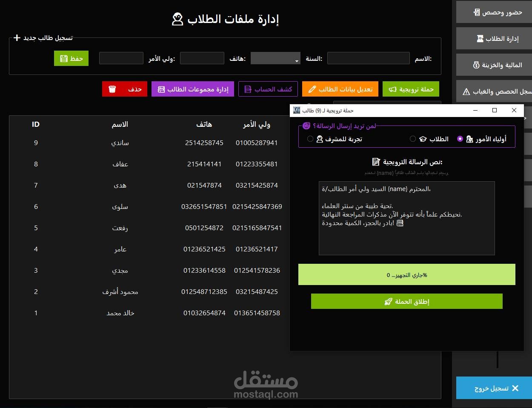The height and width of the screenshot is (408, 532).
Task: Click the warning icon on سجل الحصص والغياب
Action: 466,91
